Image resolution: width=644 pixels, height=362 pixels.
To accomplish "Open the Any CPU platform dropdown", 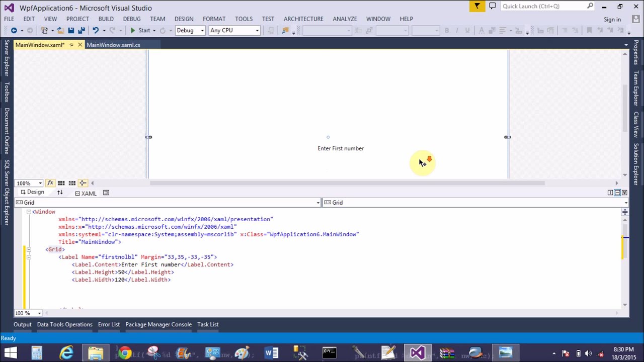I will 234,31.
